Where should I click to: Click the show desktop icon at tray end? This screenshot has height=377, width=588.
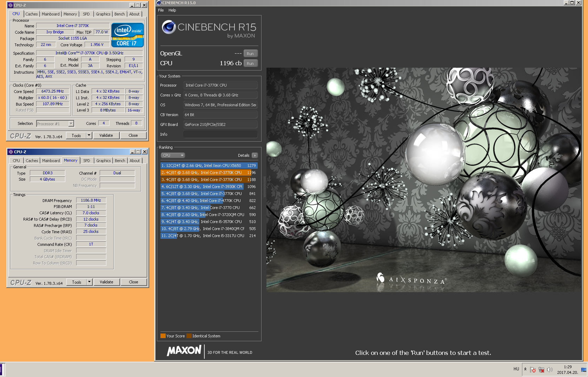click(584, 370)
